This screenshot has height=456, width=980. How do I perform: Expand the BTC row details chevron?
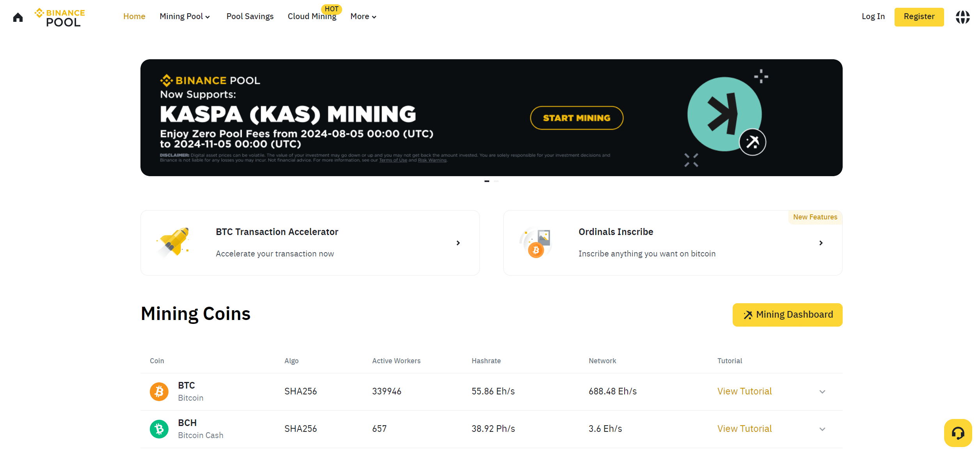point(822,392)
